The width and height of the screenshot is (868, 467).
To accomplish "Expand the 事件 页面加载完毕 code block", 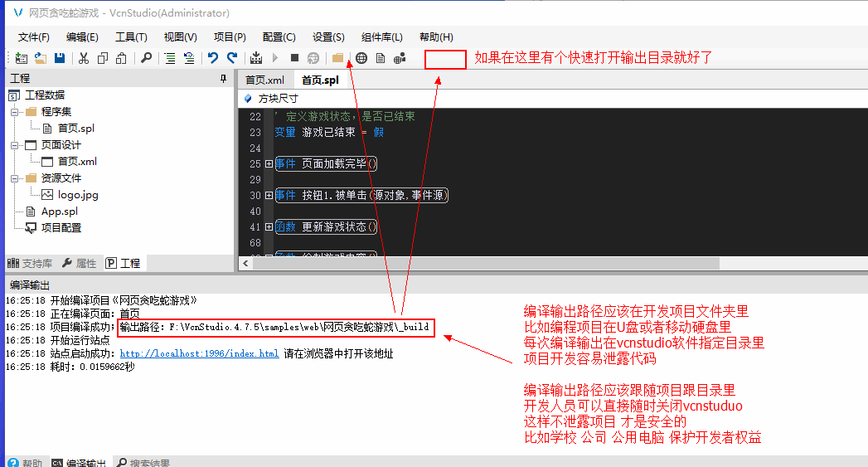I will pyautogui.click(x=269, y=164).
